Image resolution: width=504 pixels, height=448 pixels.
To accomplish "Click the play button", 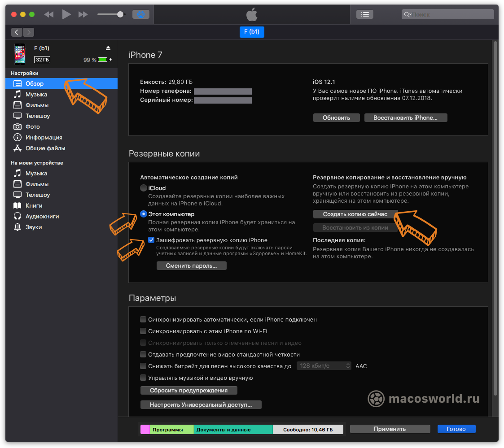I will pos(66,14).
